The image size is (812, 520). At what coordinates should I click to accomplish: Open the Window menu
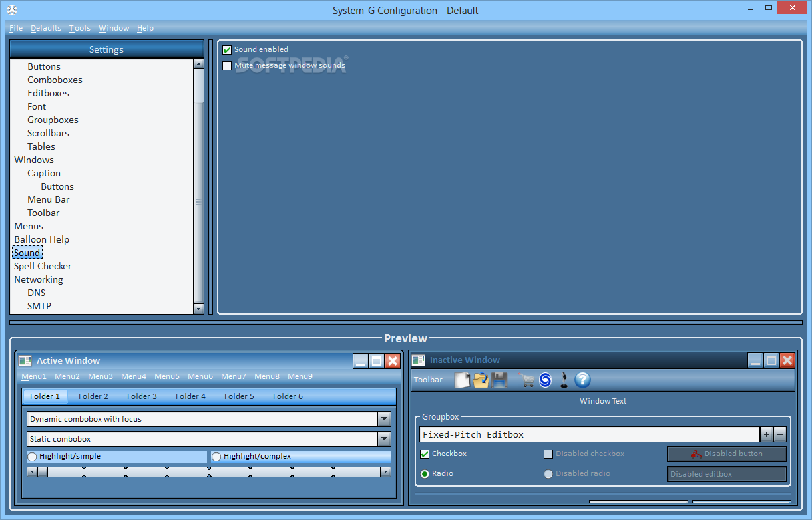114,28
